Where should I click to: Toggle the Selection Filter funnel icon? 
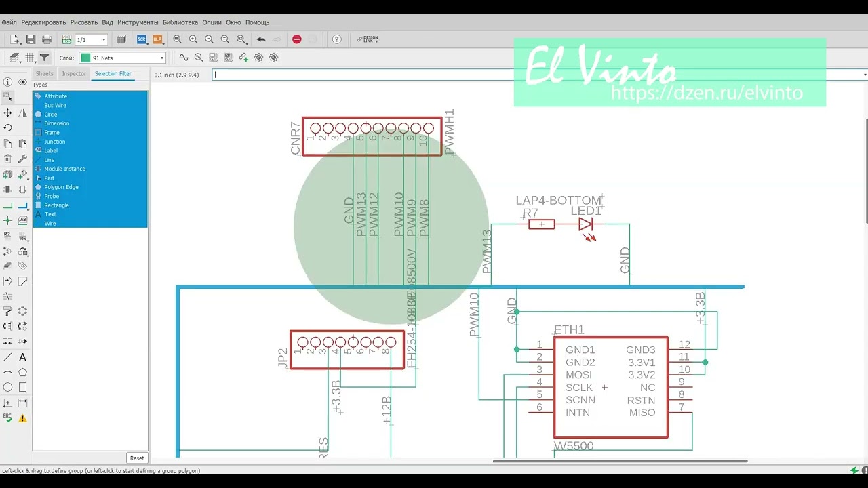44,58
